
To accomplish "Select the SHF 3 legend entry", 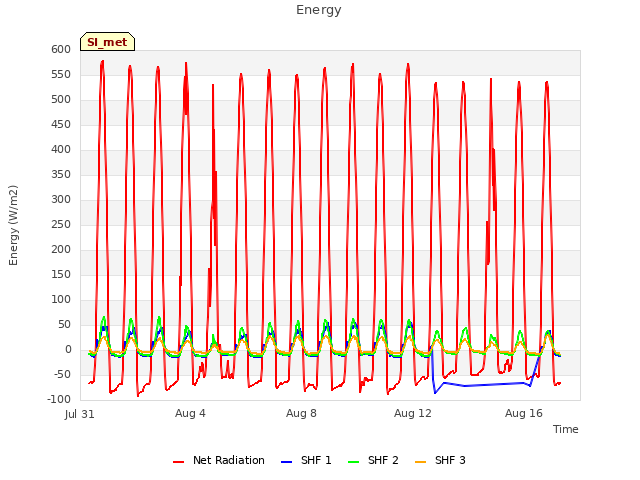I will [x=440, y=460].
